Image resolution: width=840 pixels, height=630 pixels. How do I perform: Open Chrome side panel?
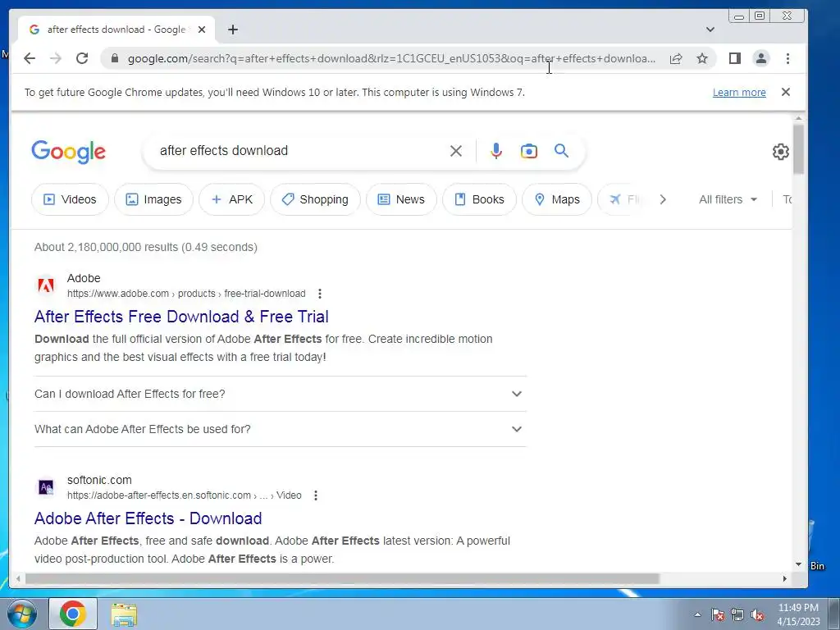(734, 58)
